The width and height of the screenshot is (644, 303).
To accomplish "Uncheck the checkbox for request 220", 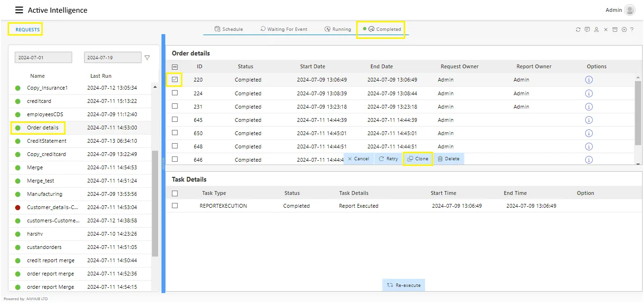I will [175, 80].
